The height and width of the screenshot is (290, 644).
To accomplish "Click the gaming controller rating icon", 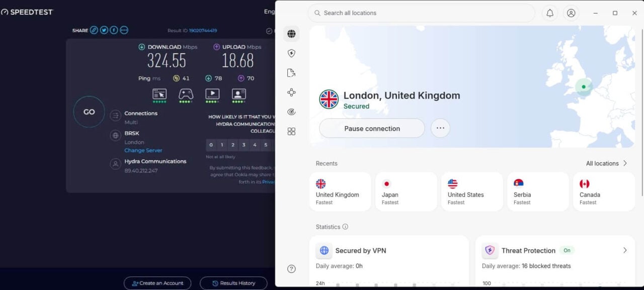I will point(186,94).
